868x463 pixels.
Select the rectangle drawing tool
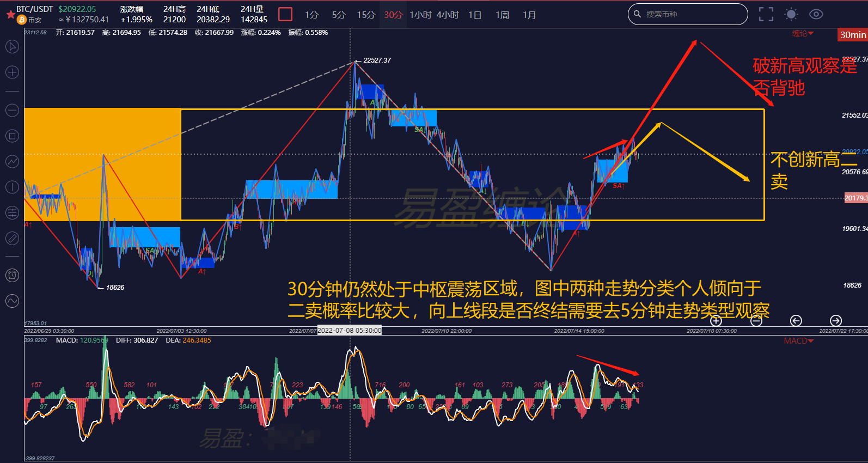[x=12, y=136]
